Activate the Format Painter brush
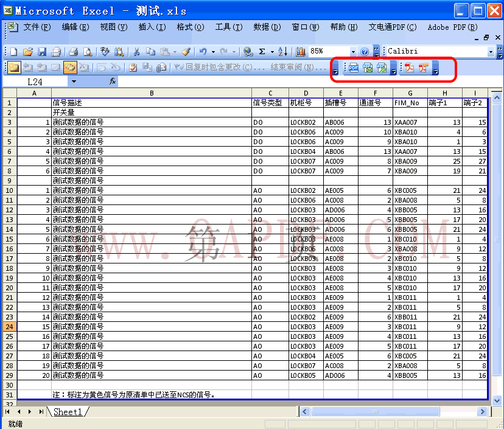Screen dimensions: 504x429 pyautogui.click(x=186, y=51)
